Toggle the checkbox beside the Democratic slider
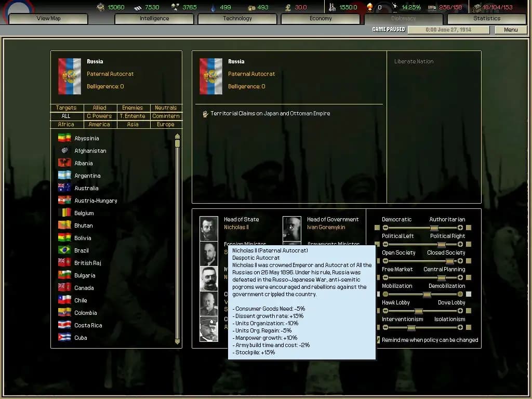Image resolution: width=532 pixels, height=399 pixels. click(x=377, y=227)
